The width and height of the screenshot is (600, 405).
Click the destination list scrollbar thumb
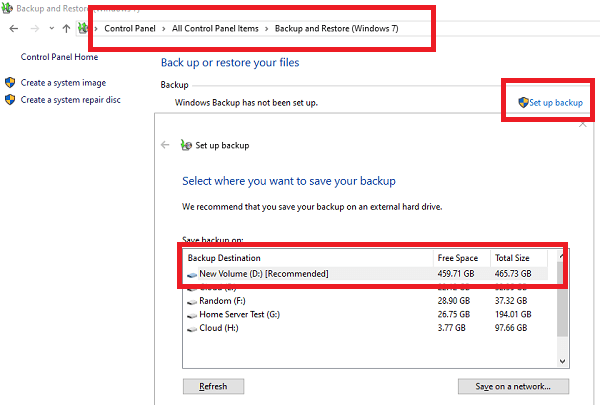point(562,299)
